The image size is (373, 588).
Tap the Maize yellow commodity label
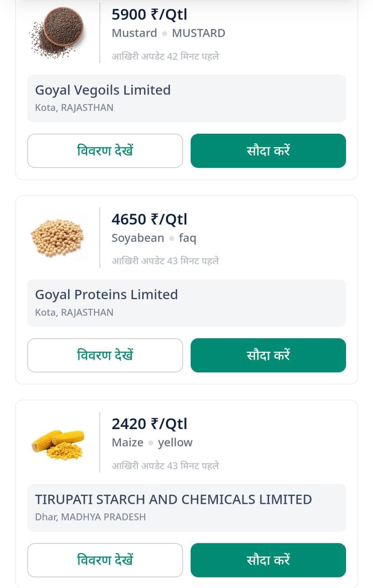tap(152, 442)
